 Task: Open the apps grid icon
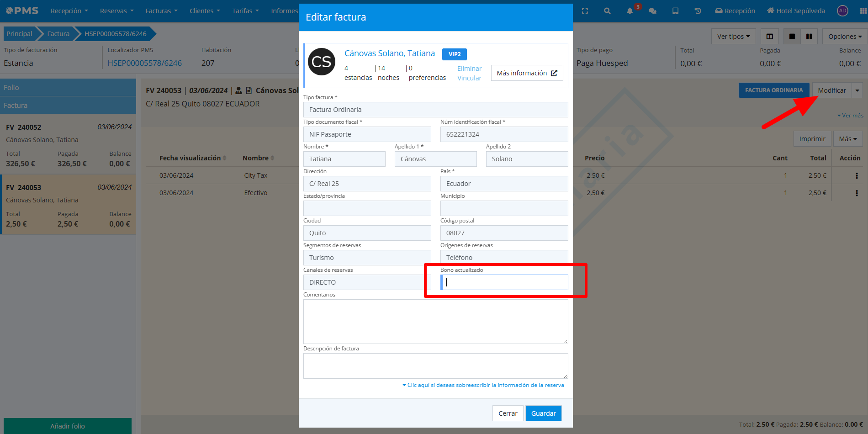(x=863, y=11)
